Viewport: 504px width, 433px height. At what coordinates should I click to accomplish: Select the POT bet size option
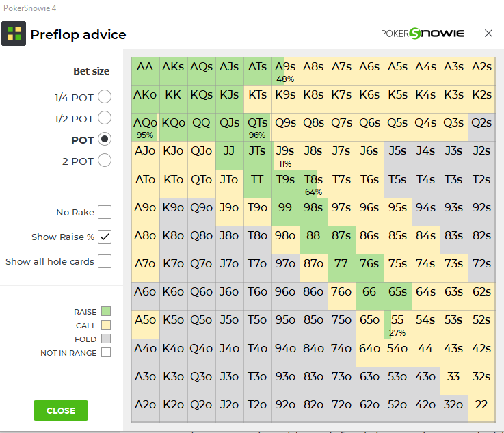tap(105, 139)
